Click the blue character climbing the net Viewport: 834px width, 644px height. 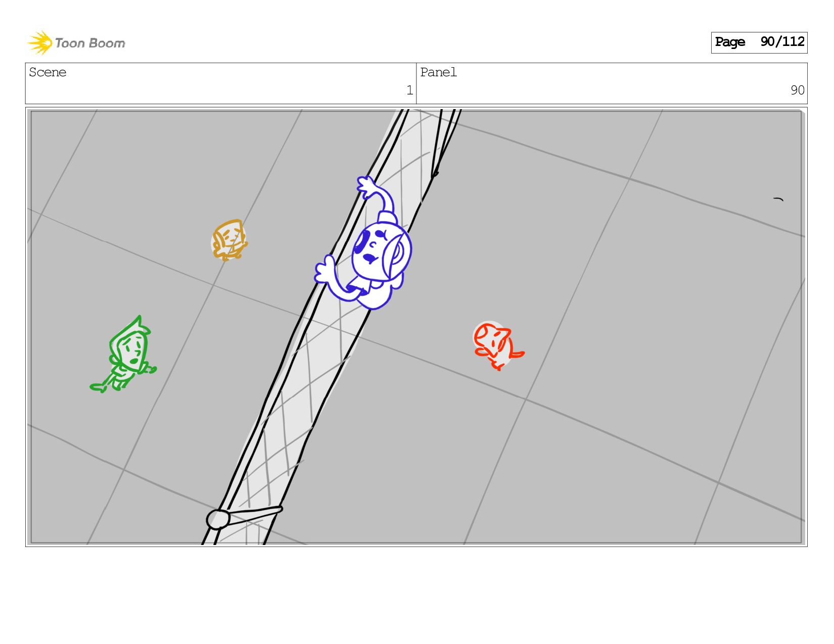pyautogui.click(x=364, y=243)
